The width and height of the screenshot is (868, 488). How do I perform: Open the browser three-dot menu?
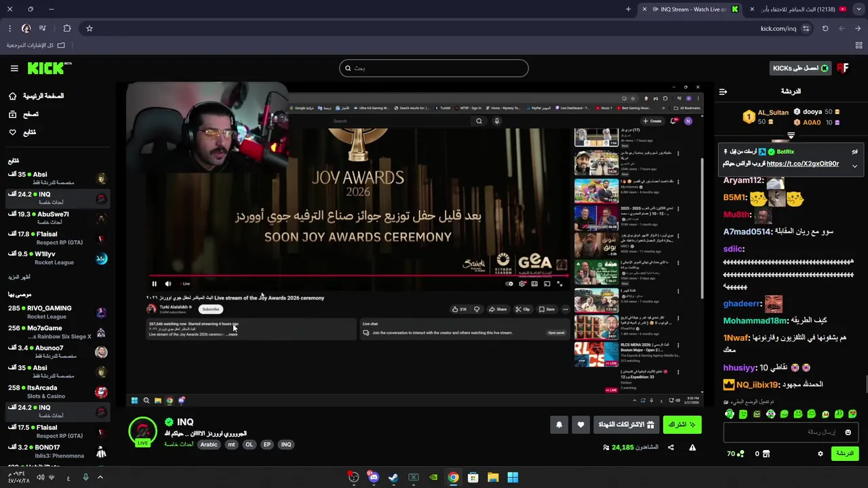coord(9,28)
